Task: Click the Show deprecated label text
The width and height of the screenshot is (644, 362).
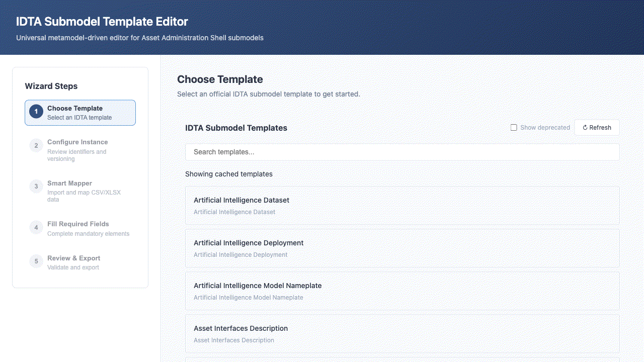Action: 545,128
